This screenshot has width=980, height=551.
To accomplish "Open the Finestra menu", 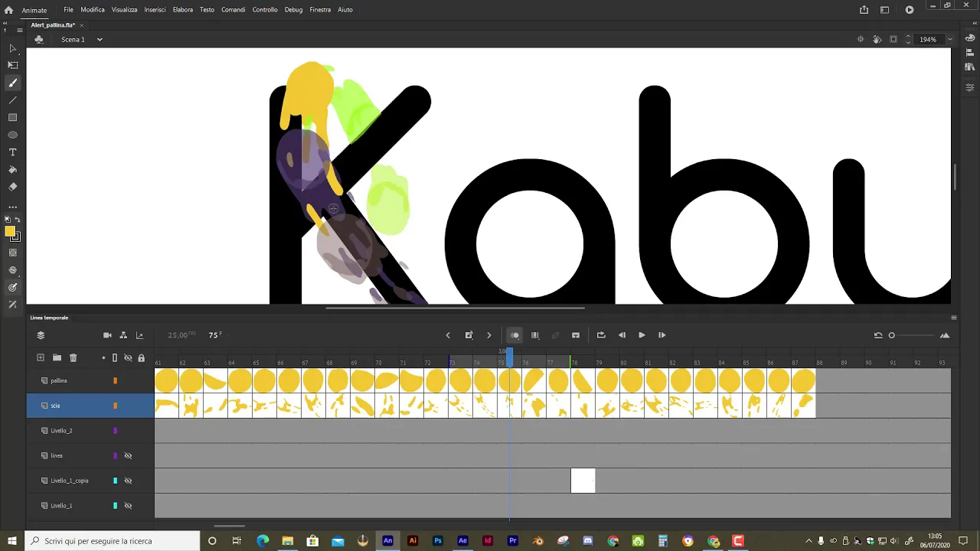I will point(320,10).
